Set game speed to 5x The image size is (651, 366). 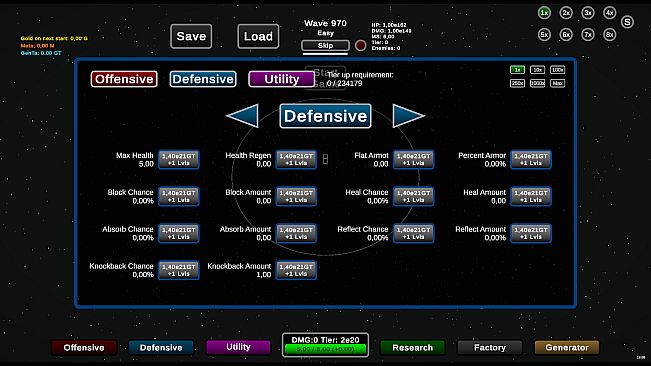click(544, 34)
